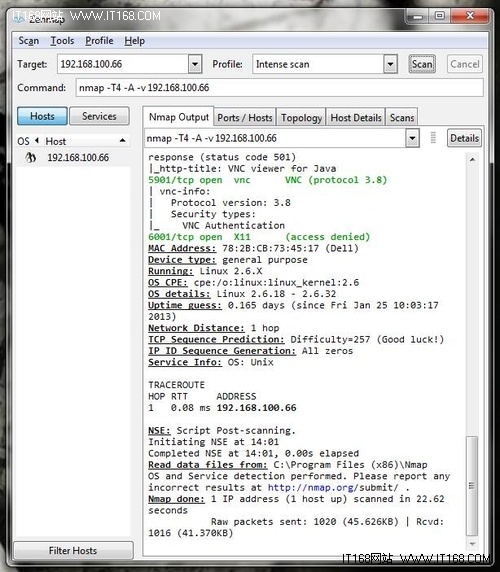The image size is (500, 572).
Task: Select the Services toggle button
Action: [99, 116]
